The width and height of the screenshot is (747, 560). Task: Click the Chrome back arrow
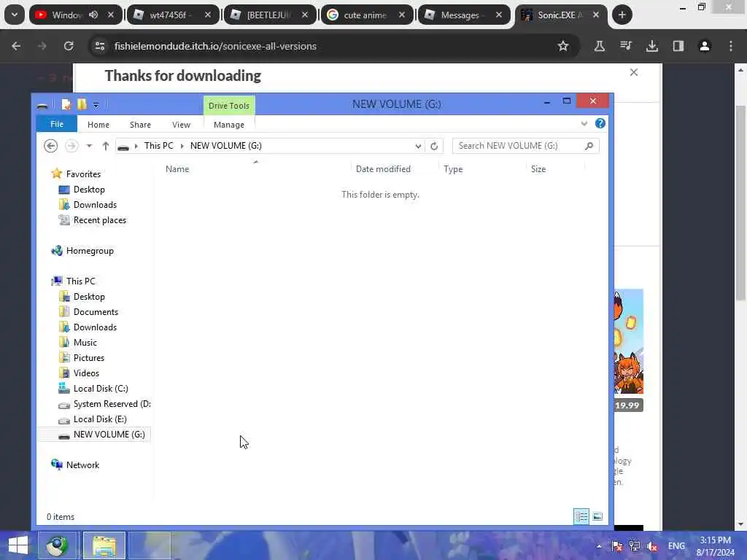[x=16, y=46]
